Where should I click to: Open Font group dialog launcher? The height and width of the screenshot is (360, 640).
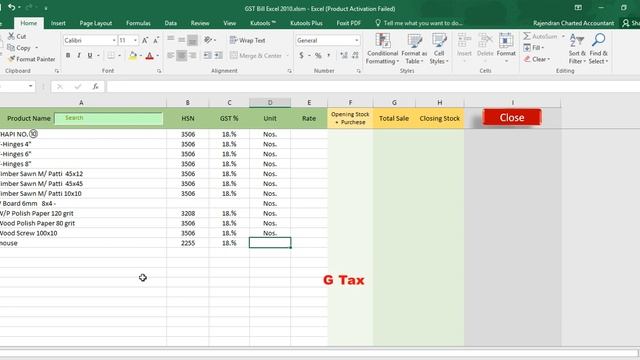tap(159, 71)
